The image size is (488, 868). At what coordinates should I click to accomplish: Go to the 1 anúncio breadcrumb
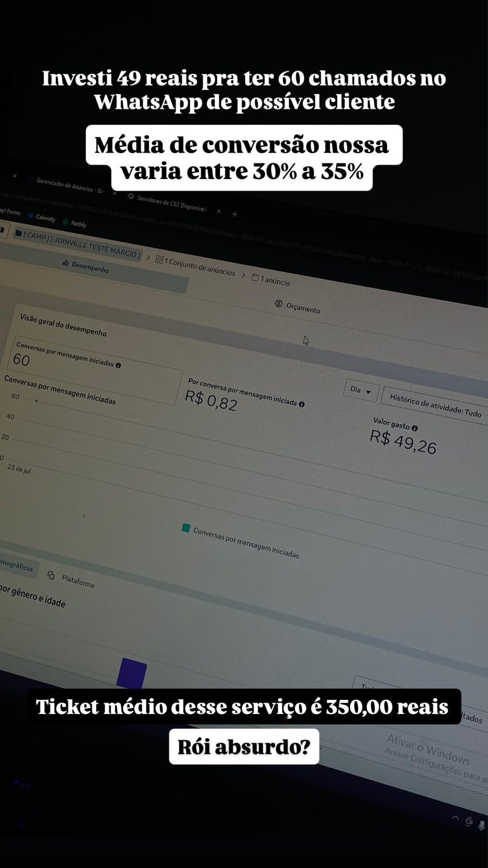(x=271, y=280)
